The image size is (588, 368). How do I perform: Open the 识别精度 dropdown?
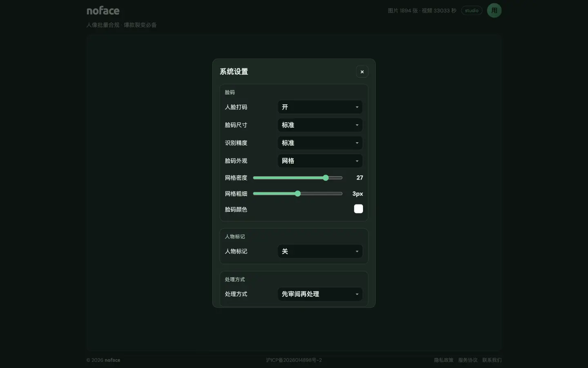pyautogui.click(x=320, y=143)
